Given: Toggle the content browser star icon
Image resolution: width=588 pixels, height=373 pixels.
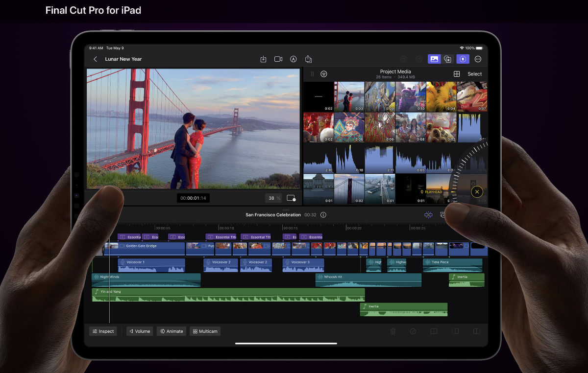Looking at the screenshot, I should [x=447, y=59].
